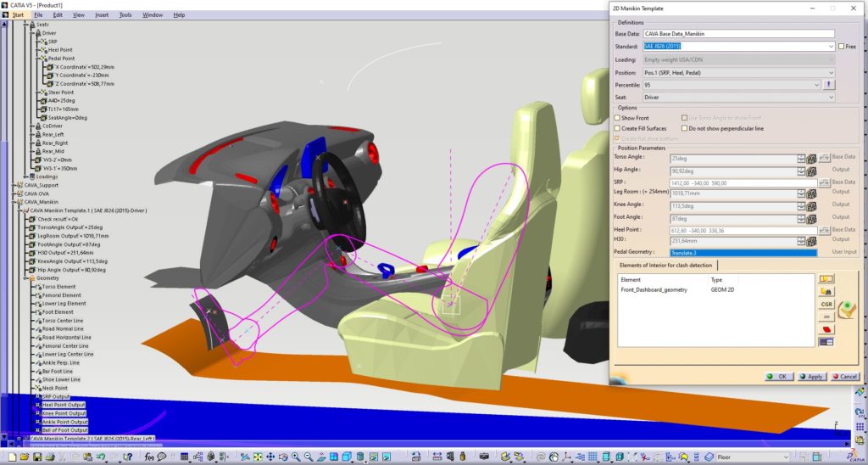The width and height of the screenshot is (868, 465).
Task: Click the Open file folder icon
Action: click(x=25, y=457)
